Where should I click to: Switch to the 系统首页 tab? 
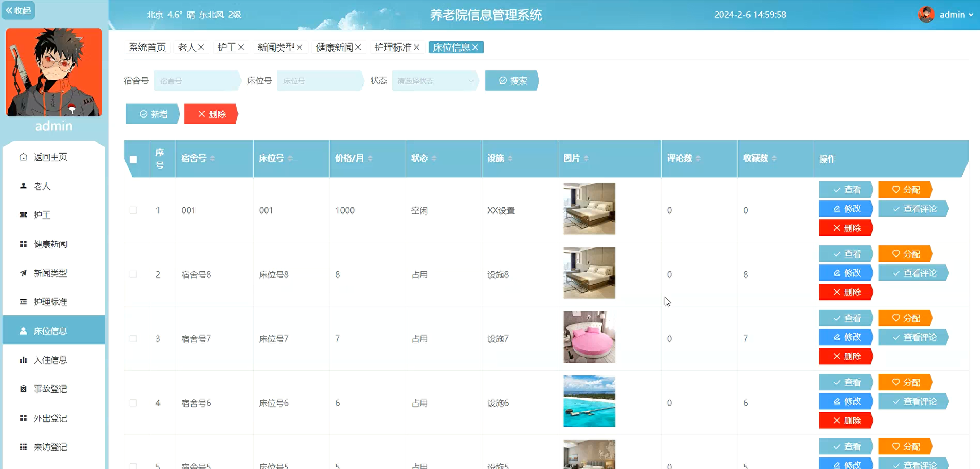point(147,47)
